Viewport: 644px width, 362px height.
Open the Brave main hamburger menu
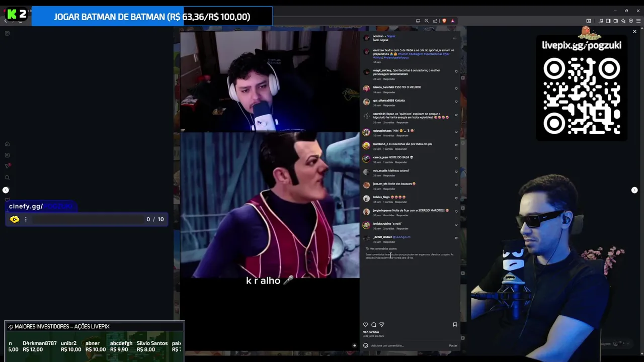(x=638, y=21)
